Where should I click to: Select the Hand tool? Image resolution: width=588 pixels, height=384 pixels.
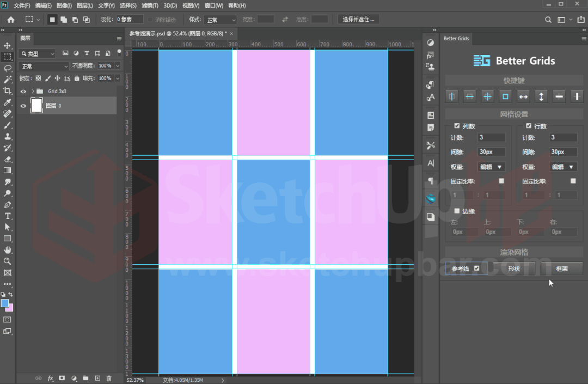tap(7, 250)
